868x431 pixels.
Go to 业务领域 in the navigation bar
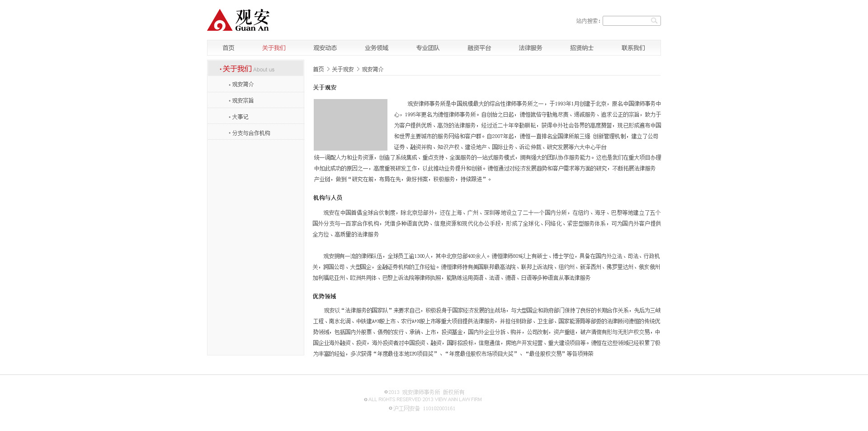[377, 48]
